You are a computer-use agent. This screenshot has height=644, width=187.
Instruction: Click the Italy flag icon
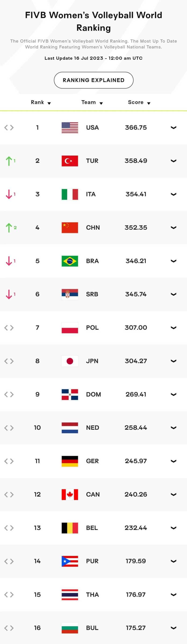[x=70, y=194]
